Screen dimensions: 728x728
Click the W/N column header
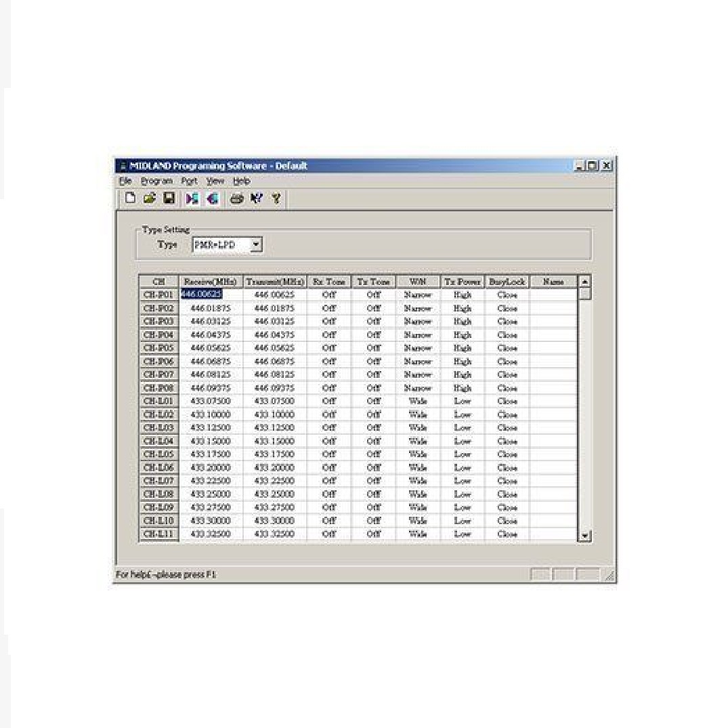(x=418, y=281)
